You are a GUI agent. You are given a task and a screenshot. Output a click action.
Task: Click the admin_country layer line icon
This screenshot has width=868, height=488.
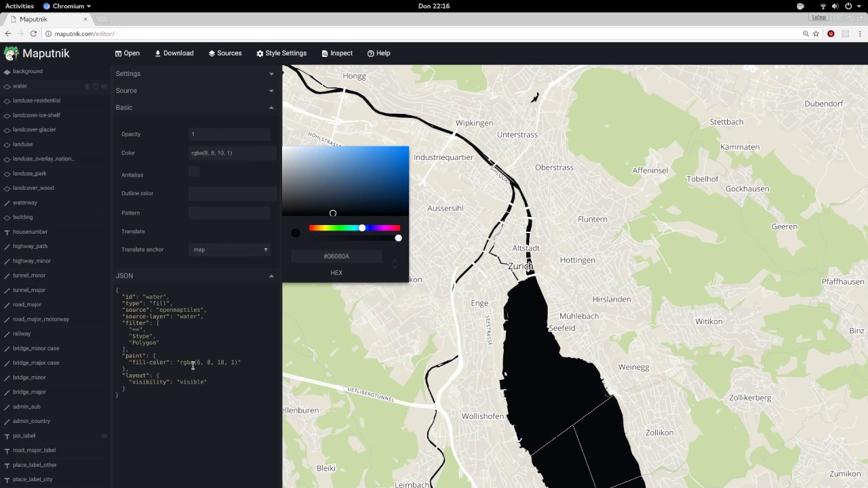click(7, 422)
